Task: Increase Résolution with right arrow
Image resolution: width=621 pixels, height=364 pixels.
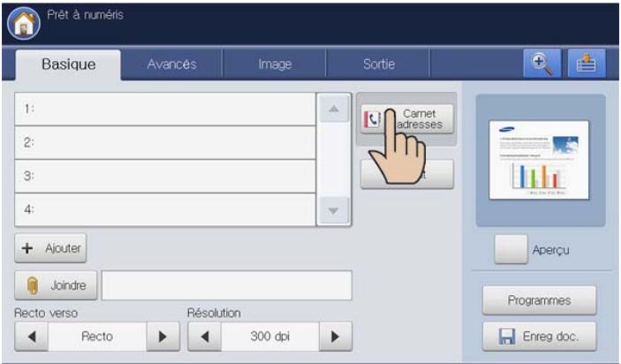Action: point(335,337)
